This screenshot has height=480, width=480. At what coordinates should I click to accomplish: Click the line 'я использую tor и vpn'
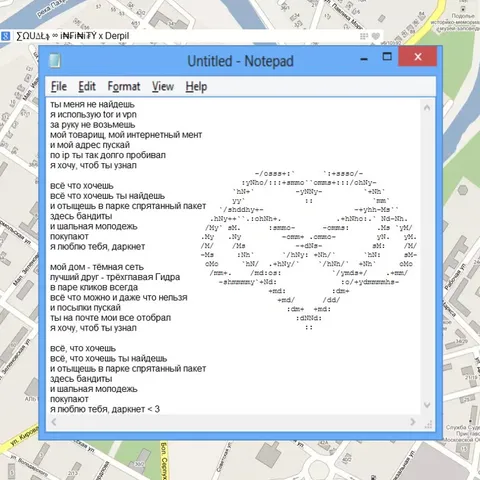[93, 114]
